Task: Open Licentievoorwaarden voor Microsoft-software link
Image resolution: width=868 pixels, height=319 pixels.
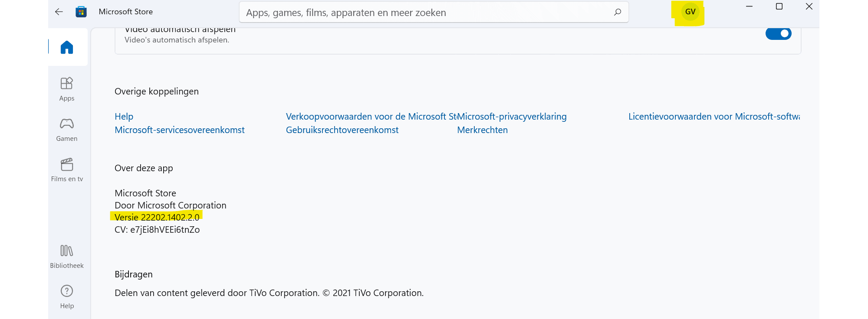Action: pos(714,117)
